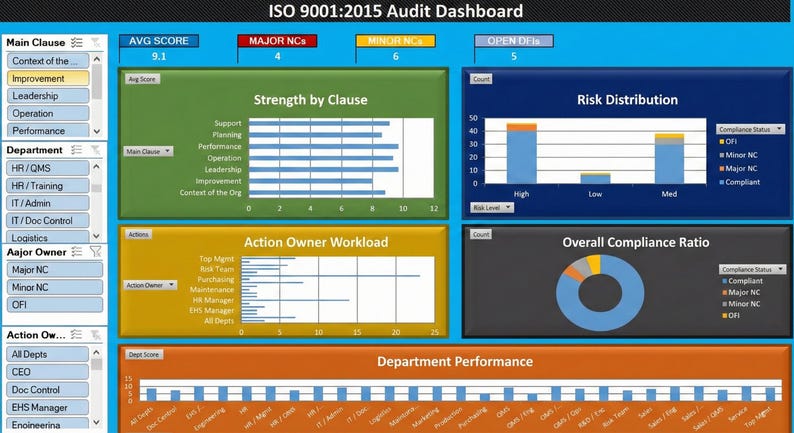Filter action owner by Doc Control
The width and height of the screenshot is (794, 433).
click(x=48, y=390)
